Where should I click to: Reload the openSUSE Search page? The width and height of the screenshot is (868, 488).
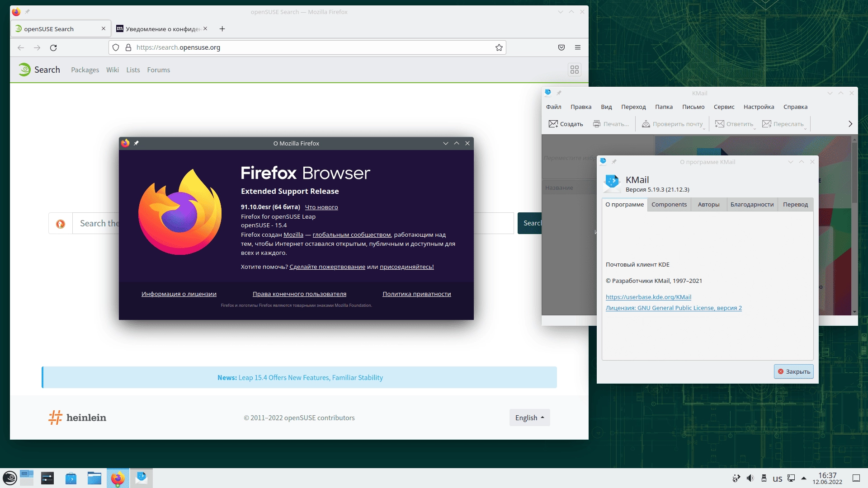(x=53, y=47)
